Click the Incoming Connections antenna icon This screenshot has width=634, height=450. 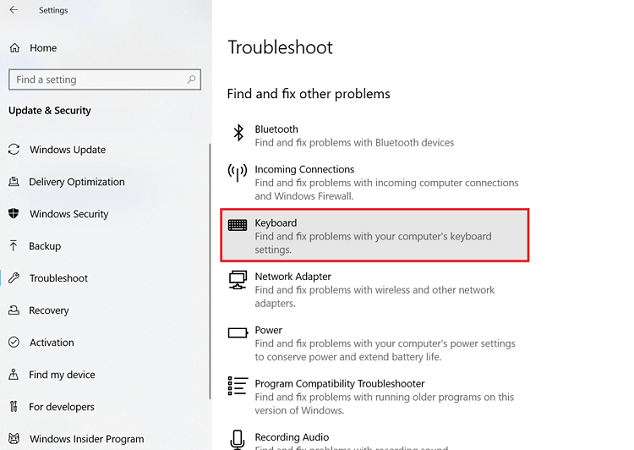tap(238, 172)
